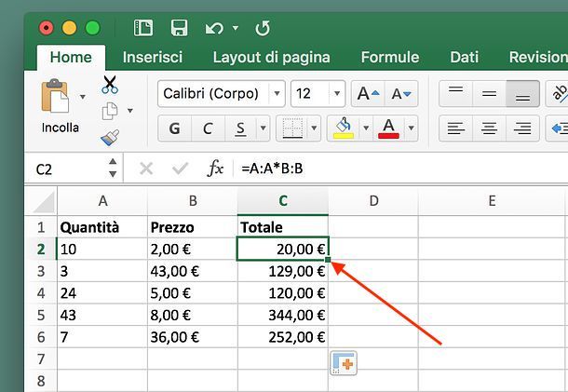Open the borders dropdown arrow

pyautogui.click(x=314, y=128)
